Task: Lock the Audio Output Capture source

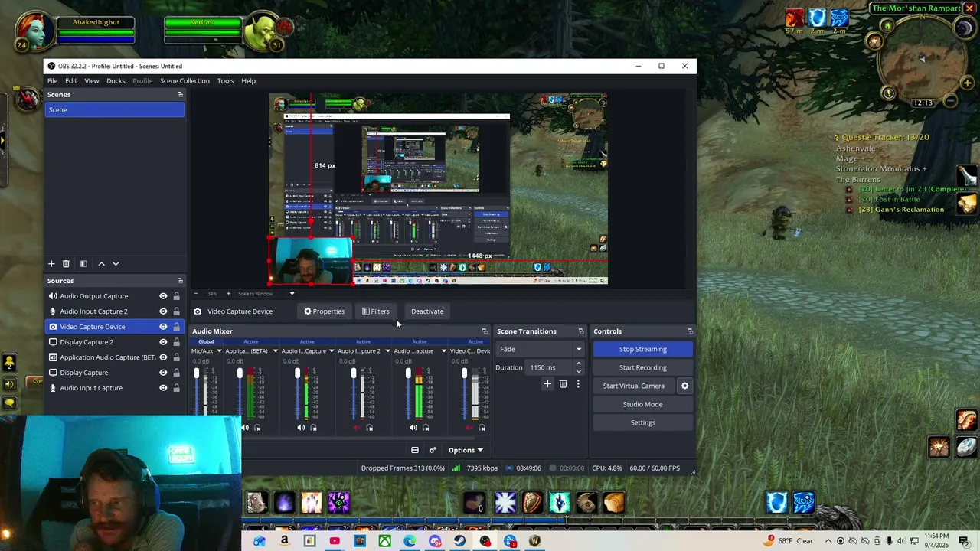Action: coord(176,296)
